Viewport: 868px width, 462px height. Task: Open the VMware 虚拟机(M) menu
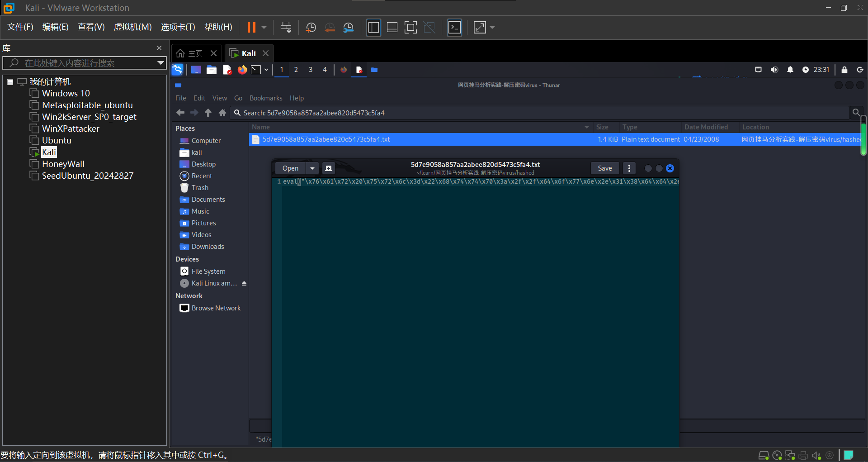point(132,27)
